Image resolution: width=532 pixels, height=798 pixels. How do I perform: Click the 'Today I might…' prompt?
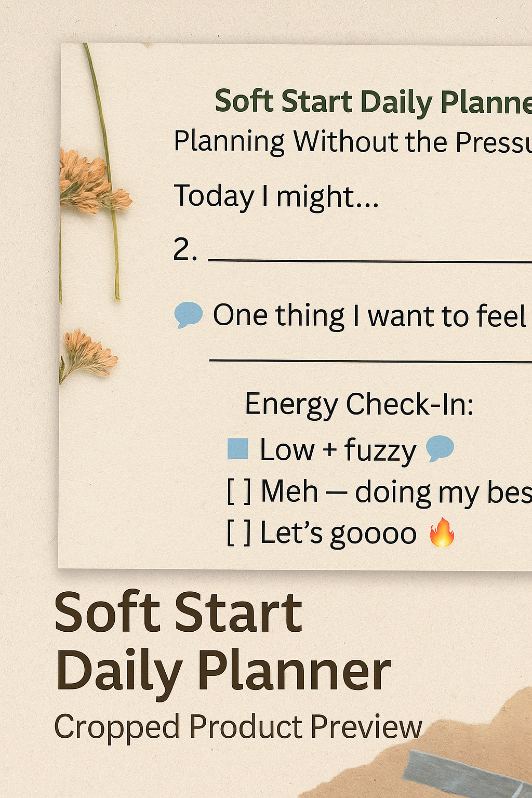[x=276, y=197]
